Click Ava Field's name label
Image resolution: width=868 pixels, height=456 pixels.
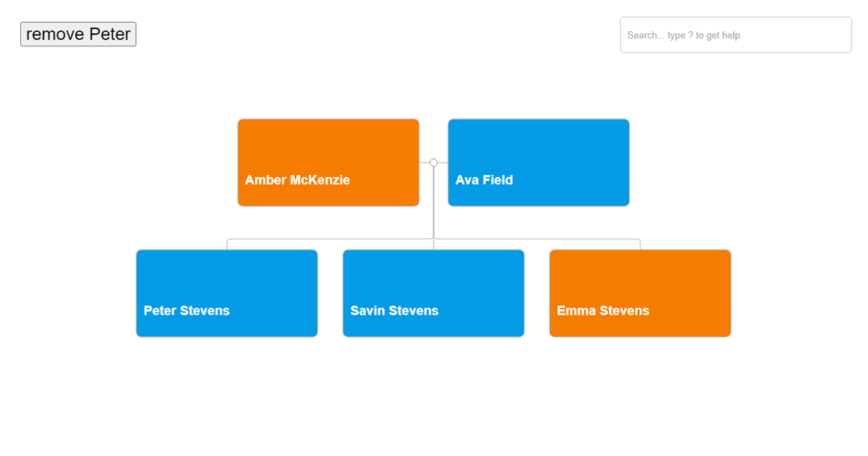(x=483, y=180)
